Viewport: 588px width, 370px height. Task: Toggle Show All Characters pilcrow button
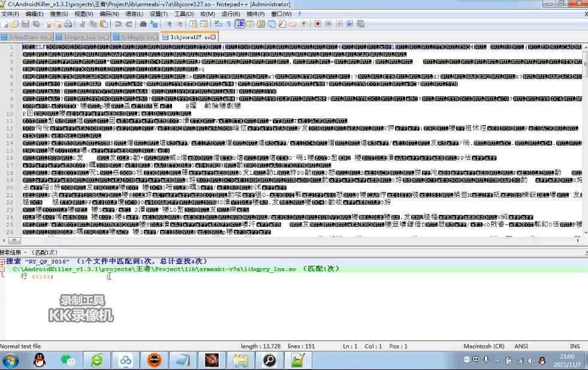pos(228,24)
